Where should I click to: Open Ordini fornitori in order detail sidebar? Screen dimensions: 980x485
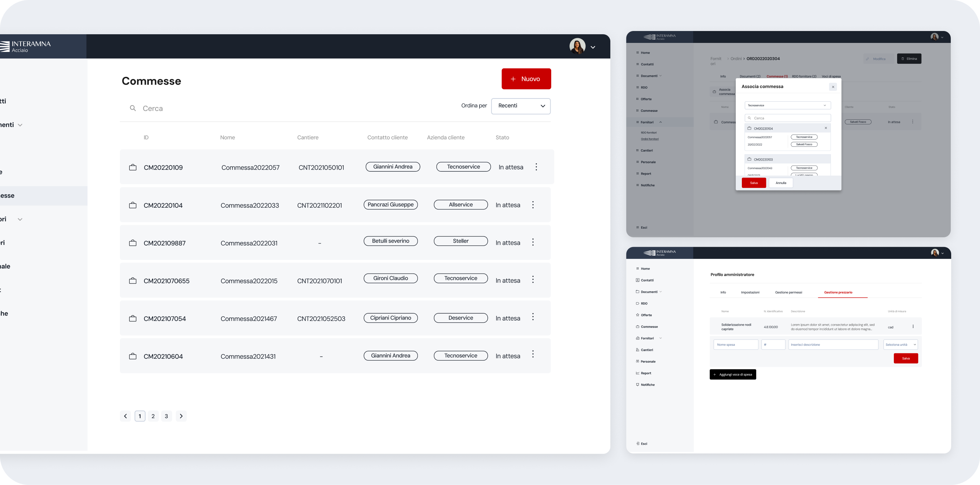tap(649, 139)
